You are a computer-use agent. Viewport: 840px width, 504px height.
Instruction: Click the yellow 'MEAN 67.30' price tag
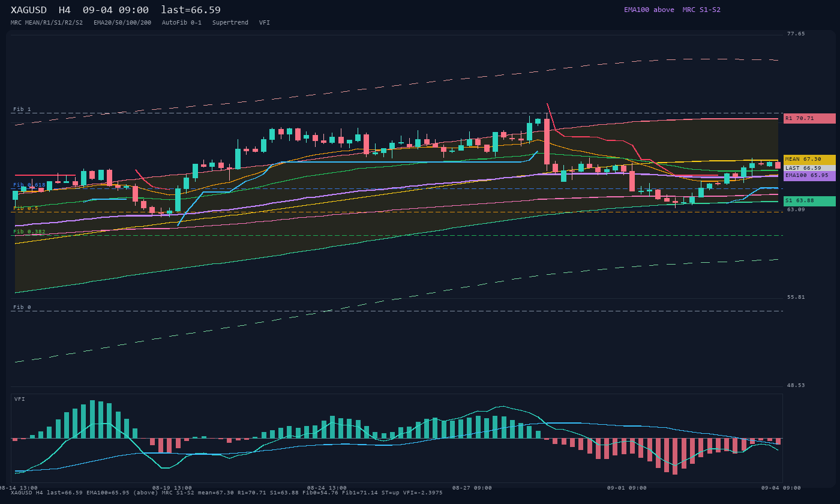pyautogui.click(x=809, y=159)
